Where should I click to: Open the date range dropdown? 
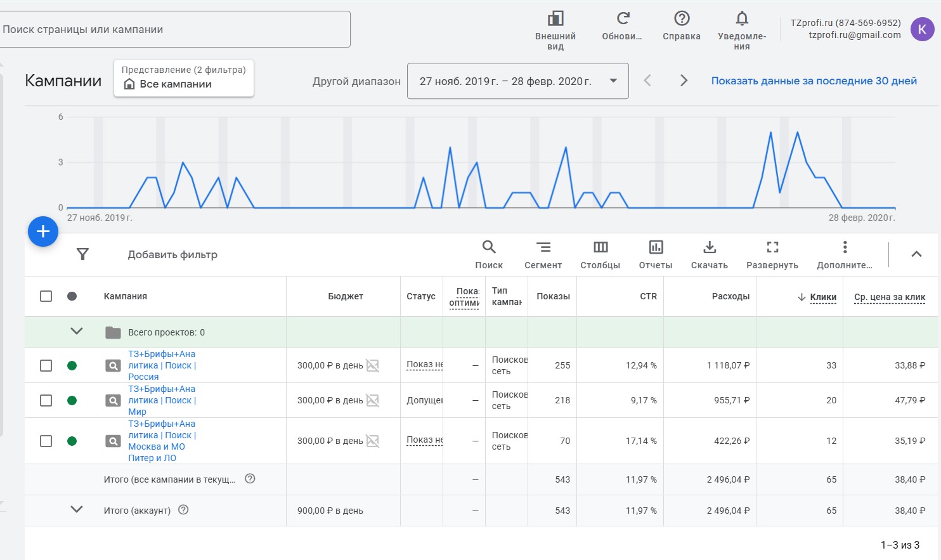click(517, 81)
